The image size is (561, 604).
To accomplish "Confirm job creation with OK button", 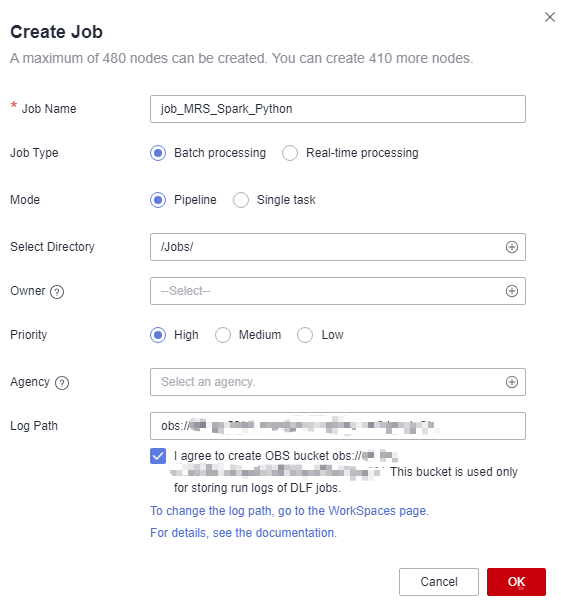I will [x=516, y=582].
